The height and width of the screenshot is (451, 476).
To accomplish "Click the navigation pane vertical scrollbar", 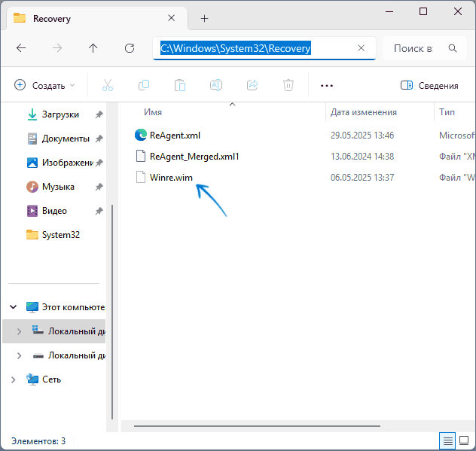I will point(112,312).
